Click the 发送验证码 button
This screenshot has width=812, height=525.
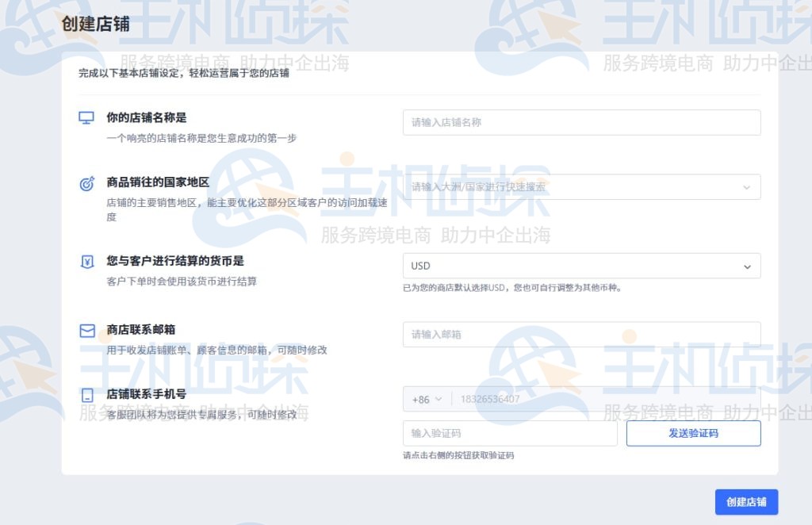coord(693,433)
